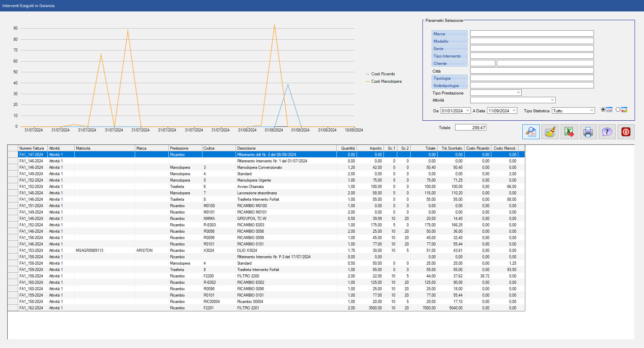Click the bar chart type icon
This screenshot has width=644, height=348.
click(624, 110)
